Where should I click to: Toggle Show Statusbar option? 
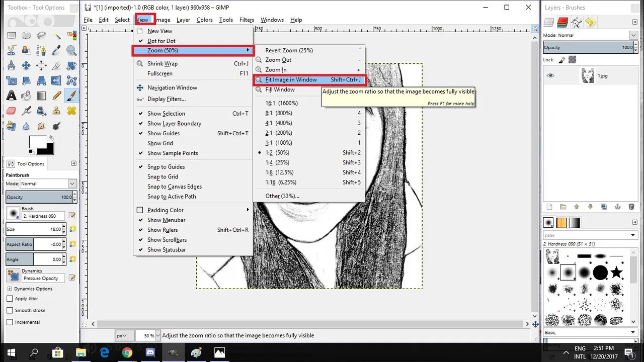[x=193, y=250]
